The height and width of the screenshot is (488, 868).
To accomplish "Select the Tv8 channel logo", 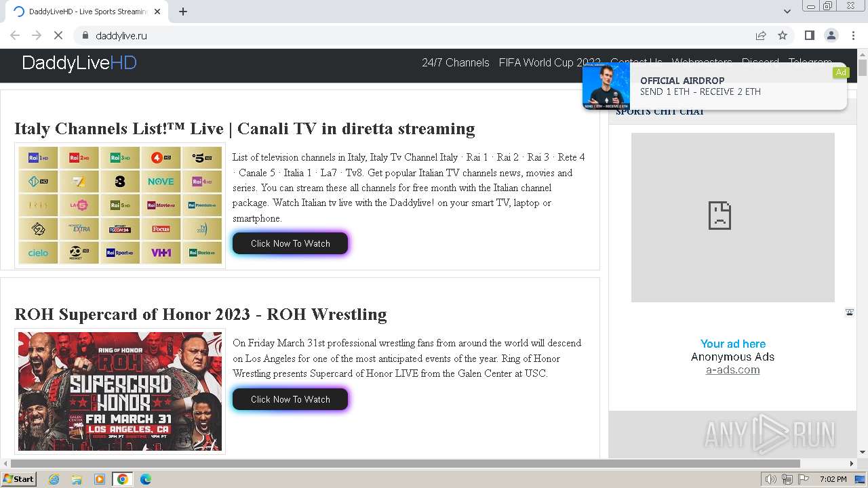I will [x=120, y=182].
